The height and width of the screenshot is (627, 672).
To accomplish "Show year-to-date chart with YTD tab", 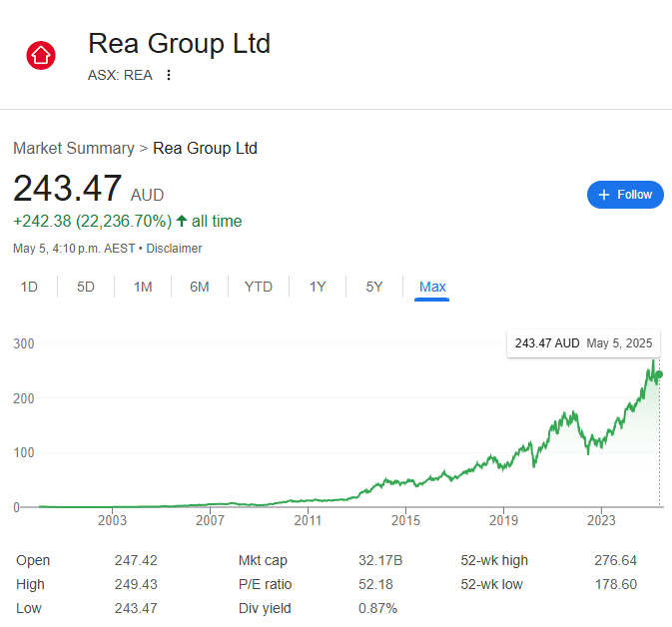I will [x=259, y=287].
